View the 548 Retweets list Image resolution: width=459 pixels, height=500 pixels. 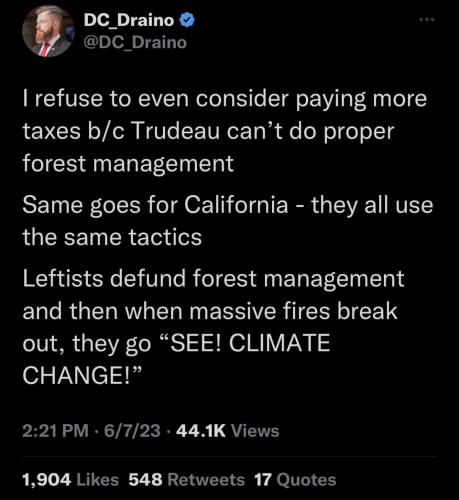[187, 480]
